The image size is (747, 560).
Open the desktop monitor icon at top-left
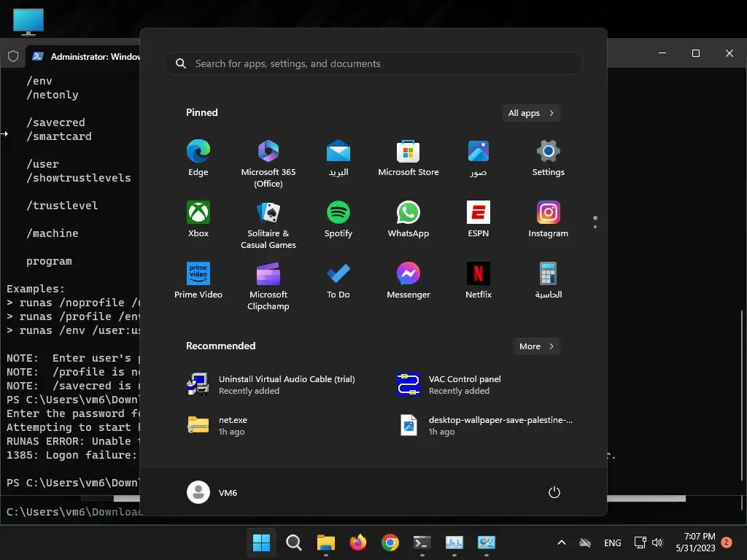pos(28,22)
